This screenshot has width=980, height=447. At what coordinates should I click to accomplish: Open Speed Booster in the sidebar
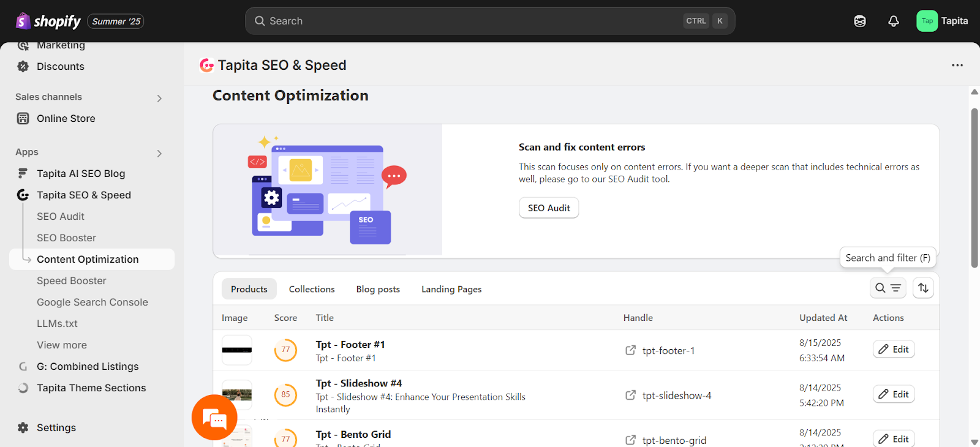click(x=72, y=280)
